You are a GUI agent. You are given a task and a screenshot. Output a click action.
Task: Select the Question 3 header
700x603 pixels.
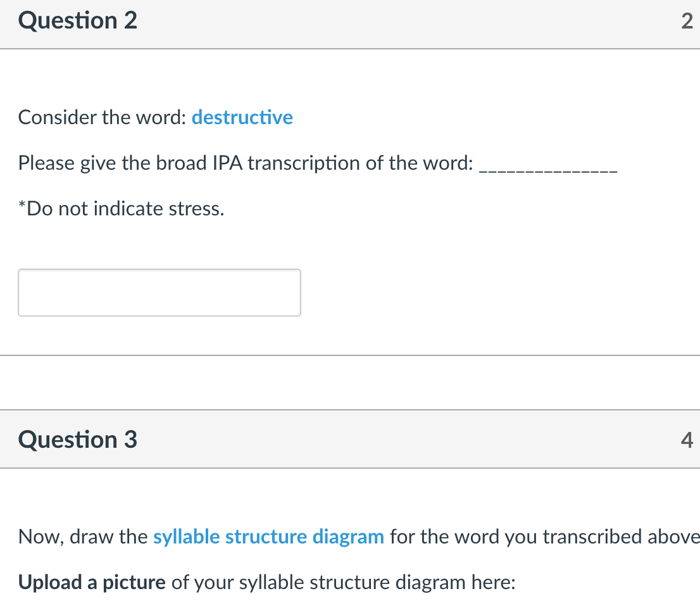tap(77, 439)
